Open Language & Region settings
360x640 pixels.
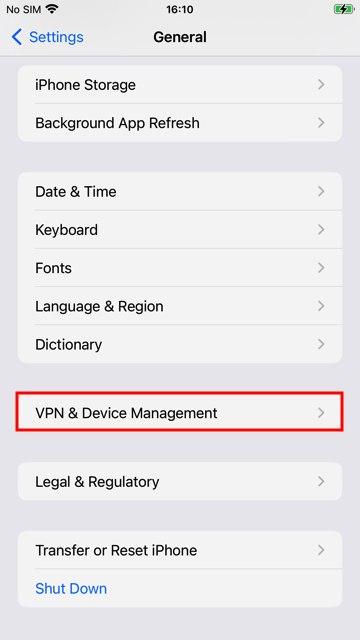tap(180, 306)
